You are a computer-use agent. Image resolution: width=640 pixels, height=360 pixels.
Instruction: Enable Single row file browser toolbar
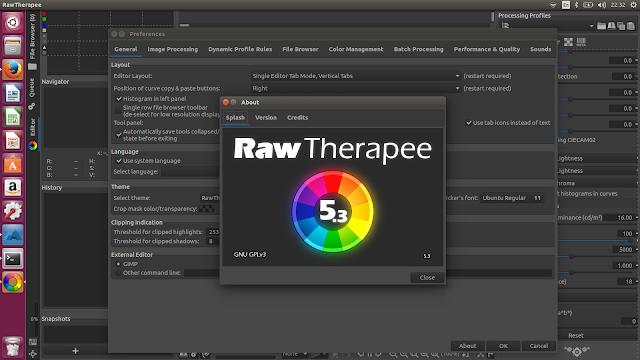point(119,110)
